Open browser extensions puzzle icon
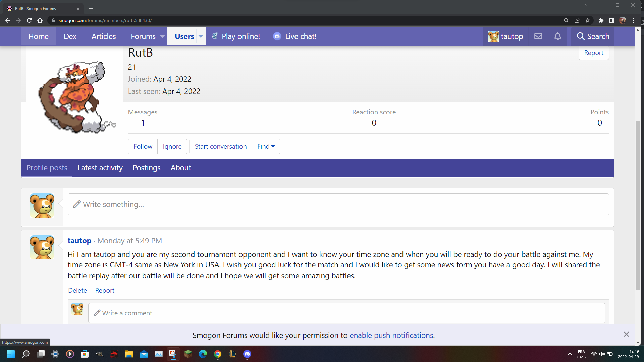The width and height of the screenshot is (644, 362). click(601, 20)
